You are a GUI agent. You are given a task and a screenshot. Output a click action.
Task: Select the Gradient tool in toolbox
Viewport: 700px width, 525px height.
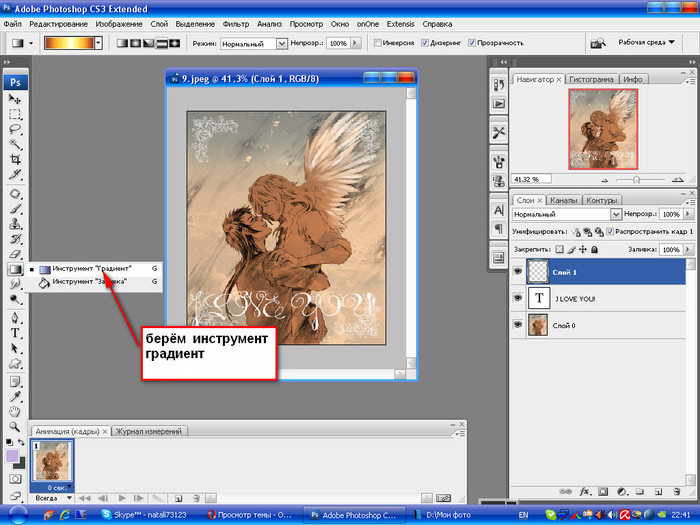pyautogui.click(x=15, y=269)
